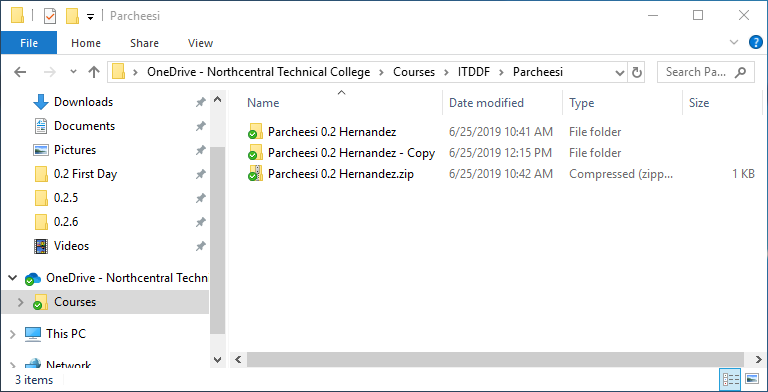Screen dimensions: 768x392
Task: Expand breadcrumb arrow after ITDDF
Action: (501, 73)
